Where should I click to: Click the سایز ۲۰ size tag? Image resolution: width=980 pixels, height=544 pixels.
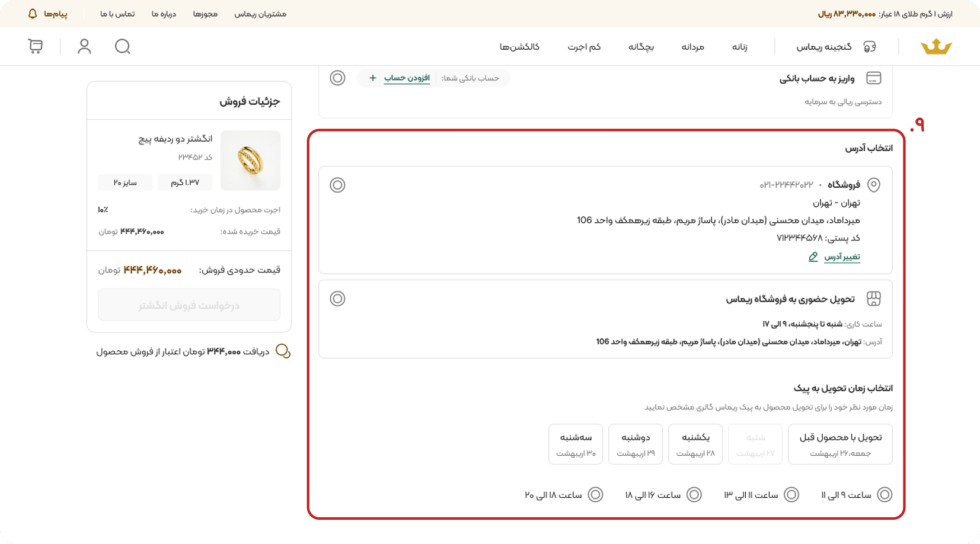pos(125,183)
